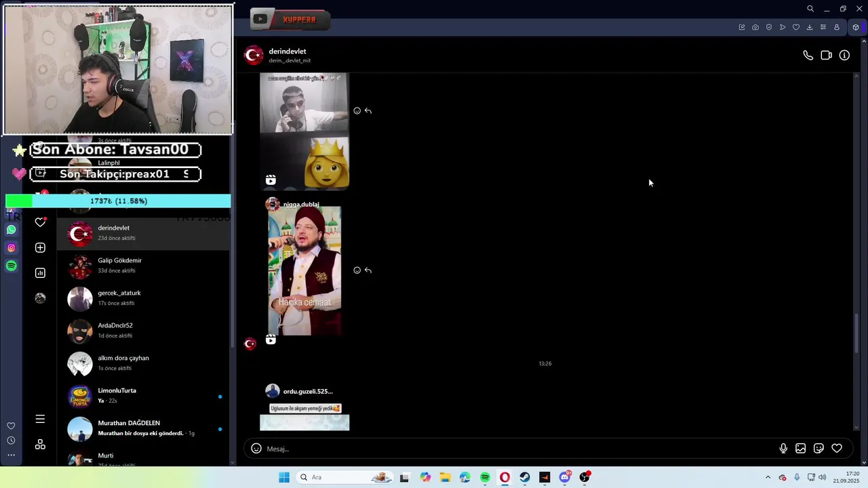Open the ArdaDnclr52 conversation

pyautogui.click(x=143, y=331)
